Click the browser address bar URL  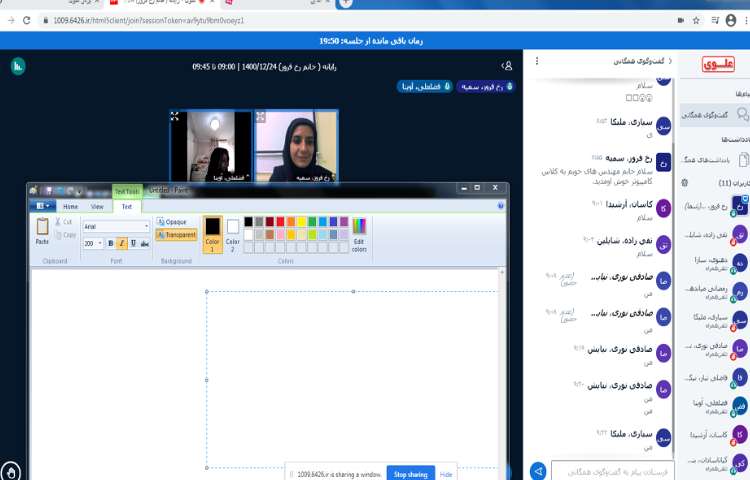pos(149,20)
